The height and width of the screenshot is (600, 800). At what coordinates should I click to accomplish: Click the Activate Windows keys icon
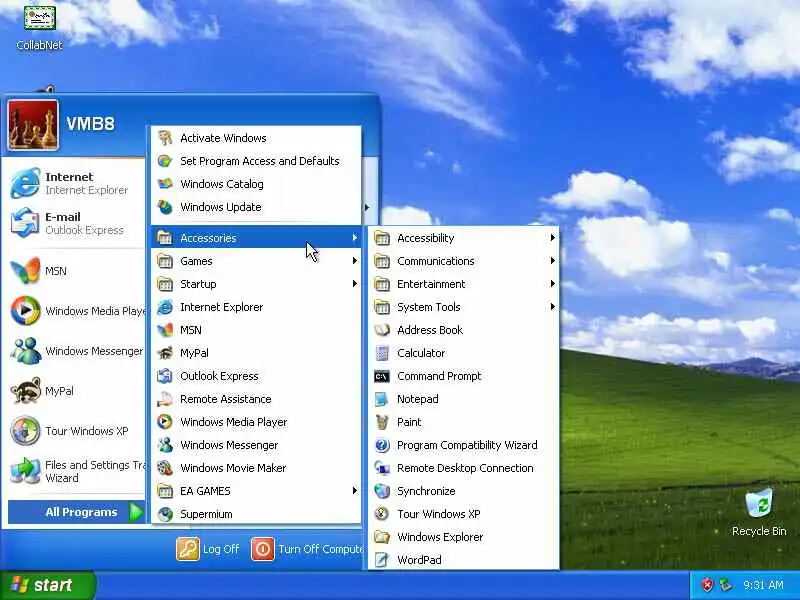point(165,138)
